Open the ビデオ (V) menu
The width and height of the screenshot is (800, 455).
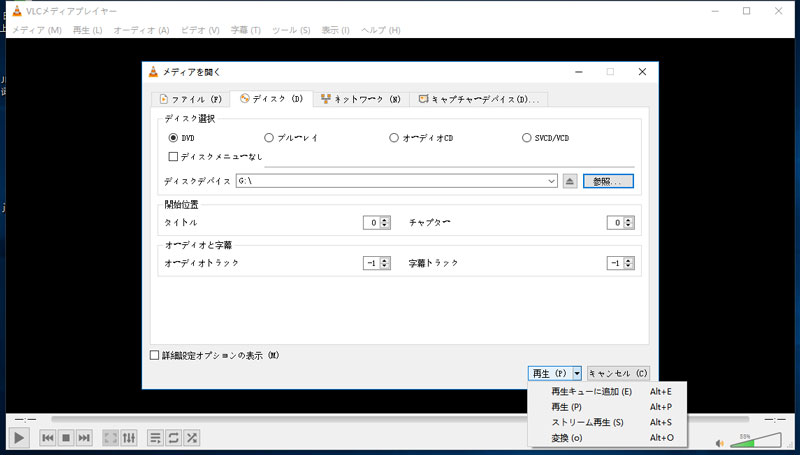pos(200,30)
